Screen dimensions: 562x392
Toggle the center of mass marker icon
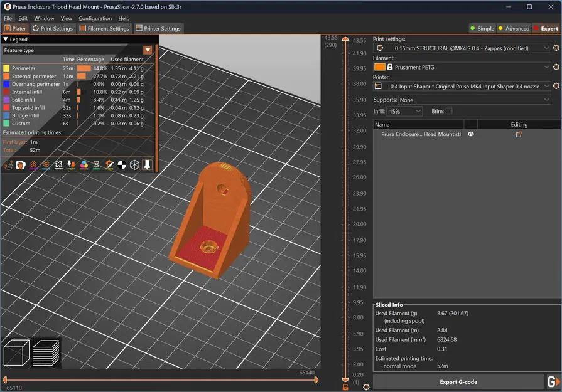point(121,165)
